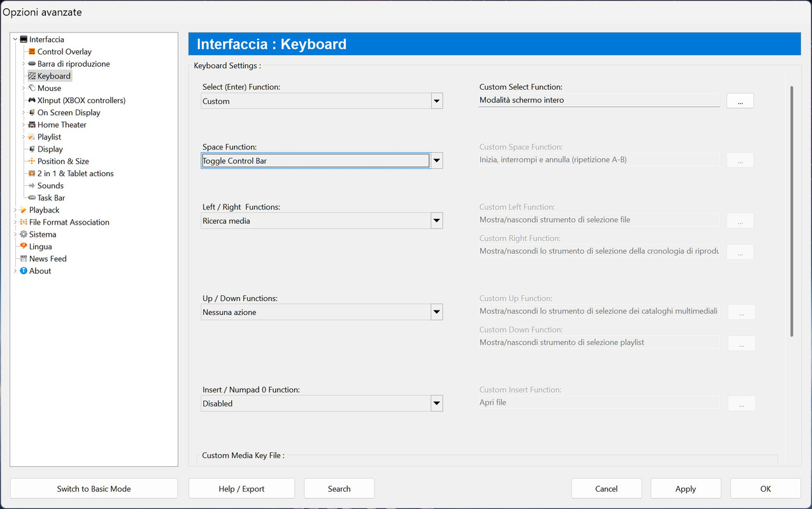Click Switch to Basic Mode button
The width and height of the screenshot is (812, 509).
(x=94, y=489)
